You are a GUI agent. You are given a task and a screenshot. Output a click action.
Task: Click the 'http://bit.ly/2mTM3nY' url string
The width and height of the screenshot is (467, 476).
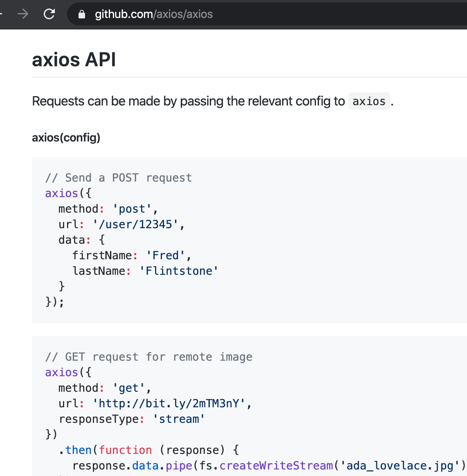pyautogui.click(x=168, y=404)
